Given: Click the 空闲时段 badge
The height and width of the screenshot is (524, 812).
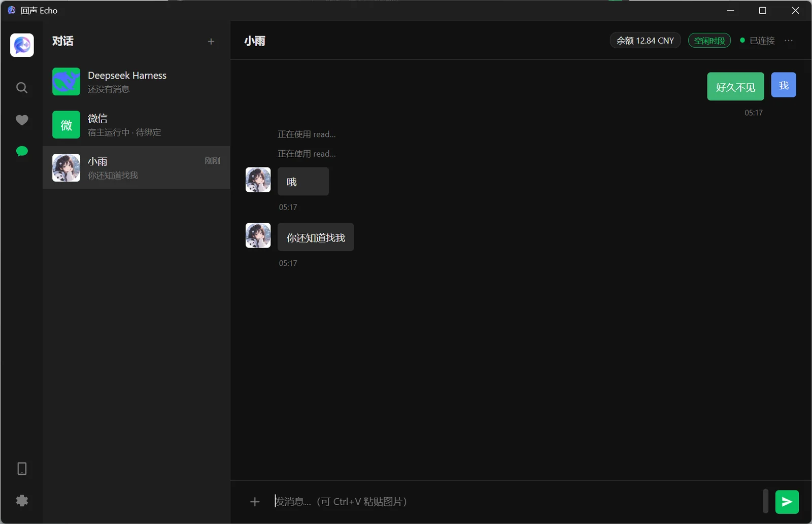Looking at the screenshot, I should coord(709,41).
